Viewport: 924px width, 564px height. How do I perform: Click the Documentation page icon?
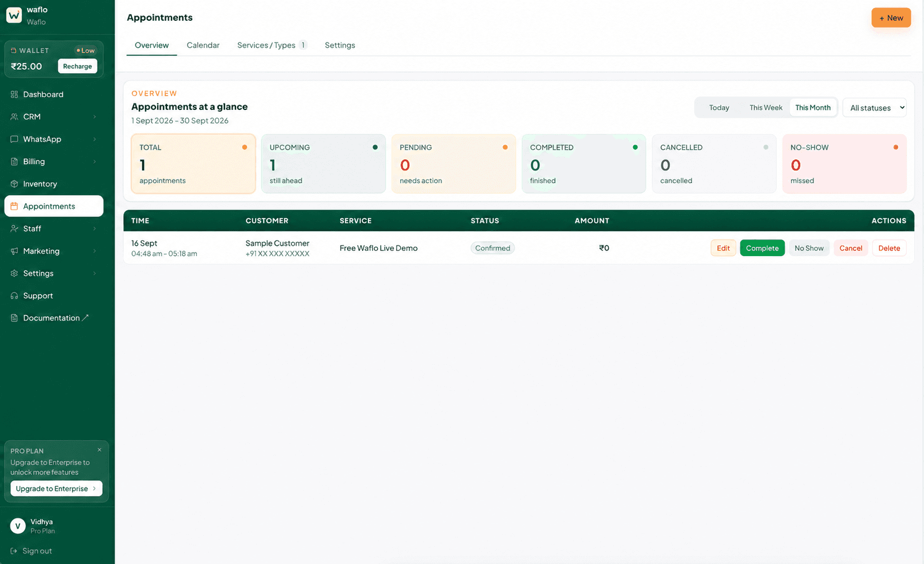[x=14, y=318]
